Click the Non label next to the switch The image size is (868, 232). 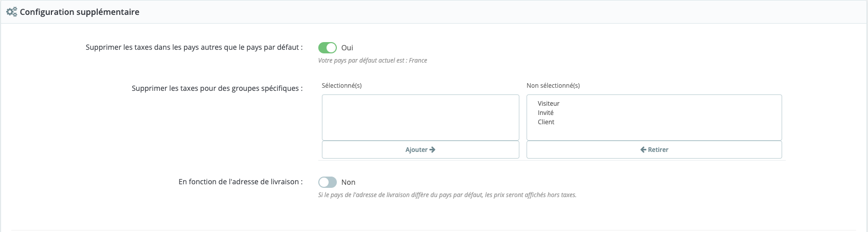348,182
